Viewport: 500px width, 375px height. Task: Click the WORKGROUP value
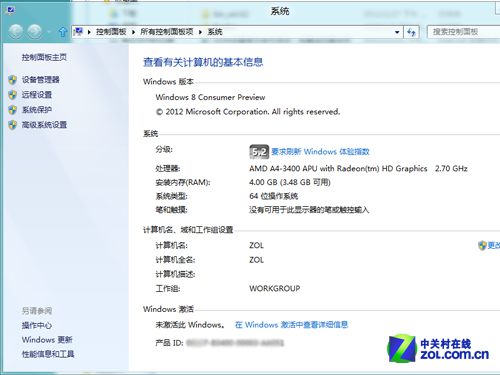[x=275, y=288]
